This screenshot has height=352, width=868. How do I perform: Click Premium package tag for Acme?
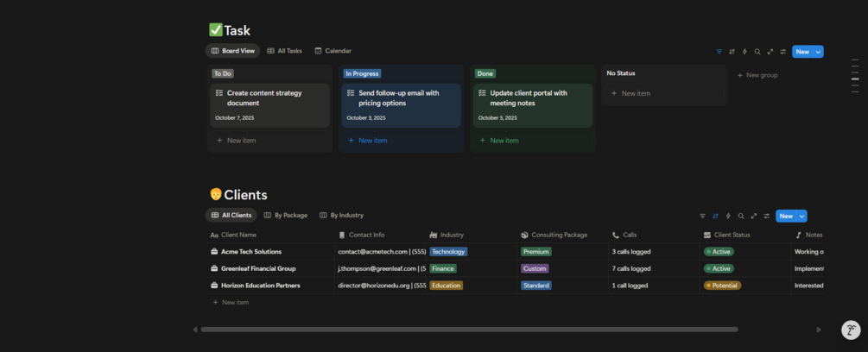pos(536,251)
